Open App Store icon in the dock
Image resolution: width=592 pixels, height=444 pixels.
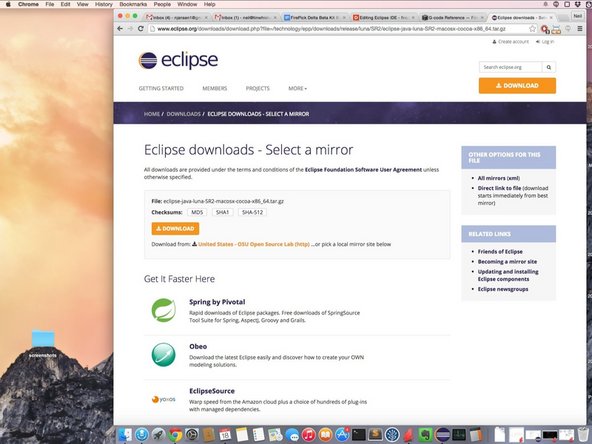pyautogui.click(x=342, y=435)
